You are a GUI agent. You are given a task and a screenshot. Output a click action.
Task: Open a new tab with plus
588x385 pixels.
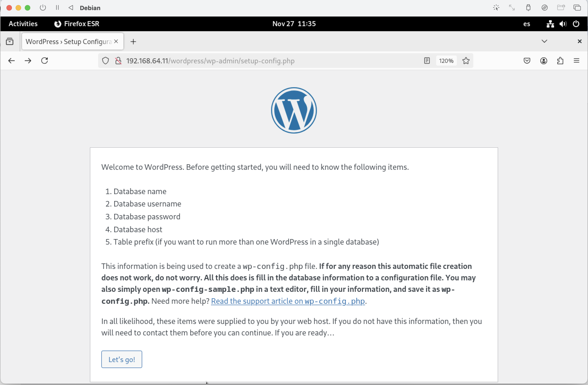point(133,42)
